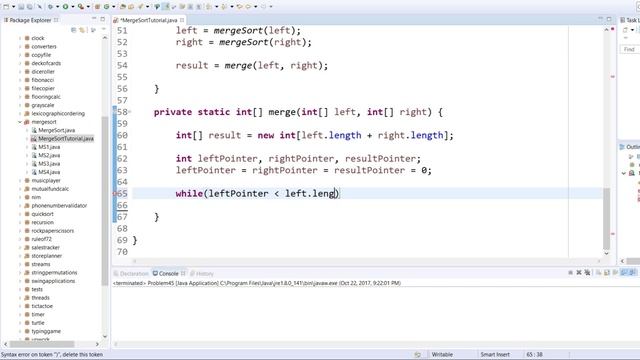Collapse the mergesort package
This screenshot has height=360, width=640.
pyautogui.click(x=20, y=122)
